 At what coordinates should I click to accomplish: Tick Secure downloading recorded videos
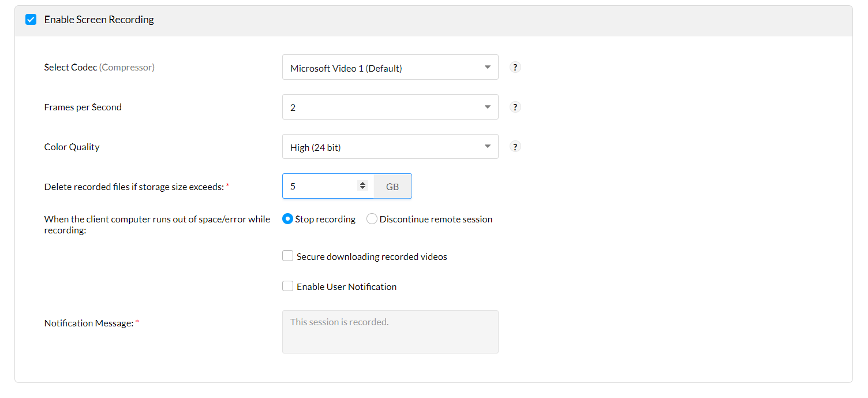pos(287,256)
